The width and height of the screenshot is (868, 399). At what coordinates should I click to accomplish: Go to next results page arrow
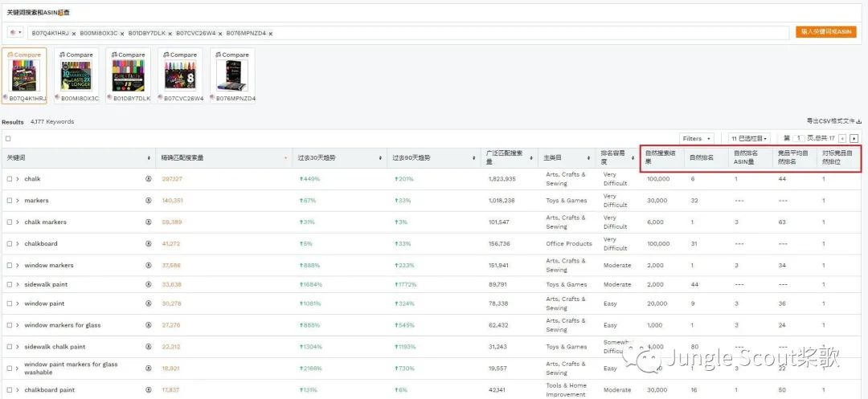coord(854,138)
